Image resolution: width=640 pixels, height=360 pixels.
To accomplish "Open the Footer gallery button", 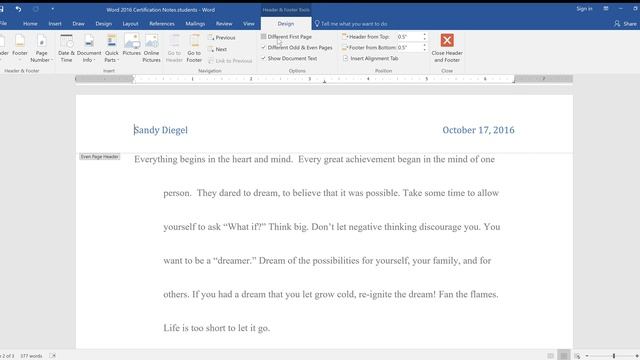I will pyautogui.click(x=20, y=48).
